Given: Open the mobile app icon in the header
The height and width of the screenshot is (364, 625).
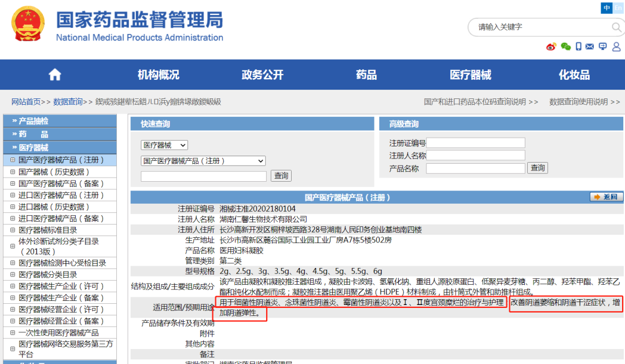Looking at the screenshot, I should 578,46.
